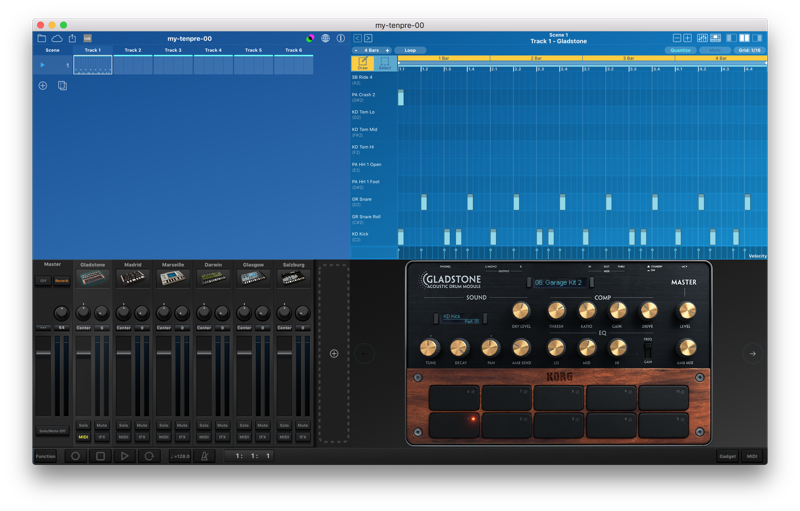
Task: Open the Grid: 1/16 setting
Action: [749, 50]
